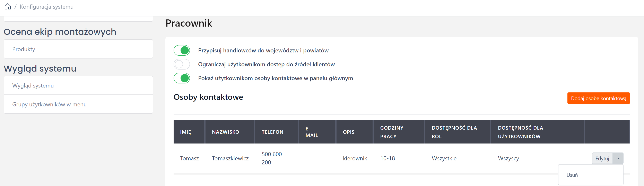Click the 'Dostępność dla ról' column header
The width and height of the screenshot is (644, 186).
point(454,132)
